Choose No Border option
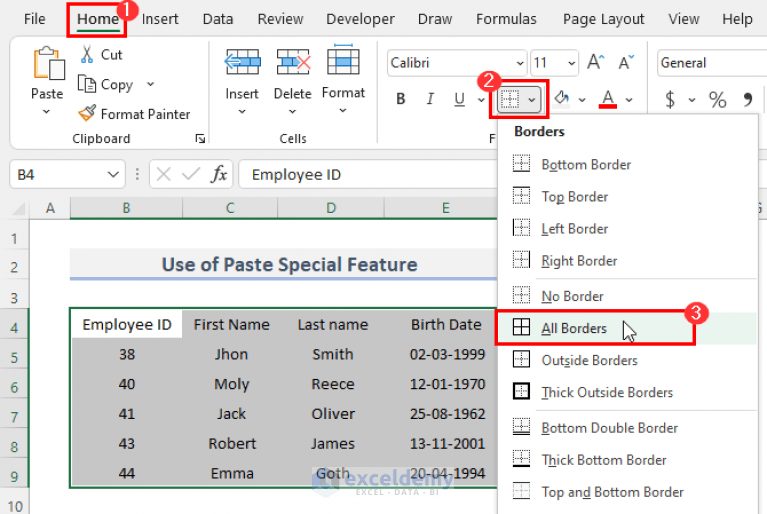The height and width of the screenshot is (514, 767). (x=628, y=296)
